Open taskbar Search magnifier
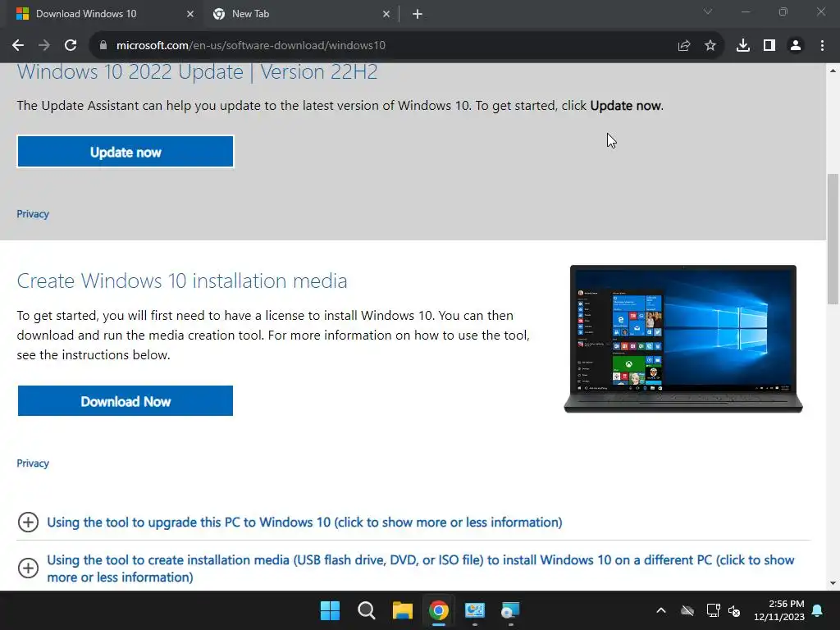840x630 pixels. [x=367, y=610]
